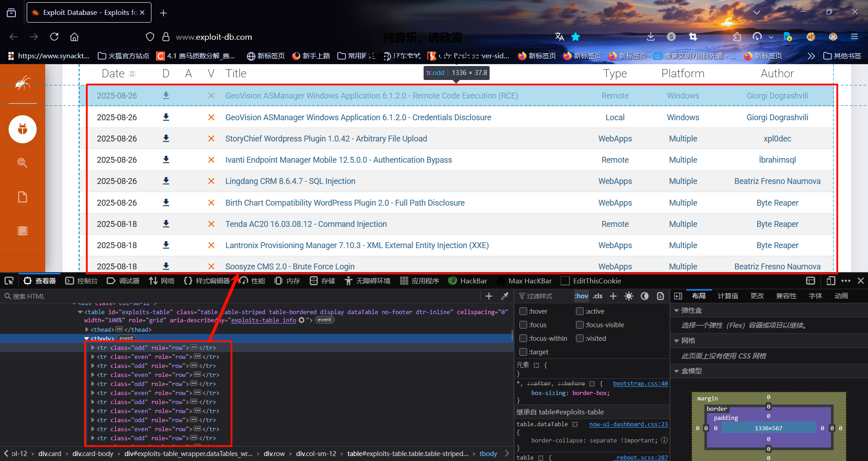This screenshot has width=868, height=461.
Task: Toggle the three-pane inspector sidebar icon
Action: 678,296
